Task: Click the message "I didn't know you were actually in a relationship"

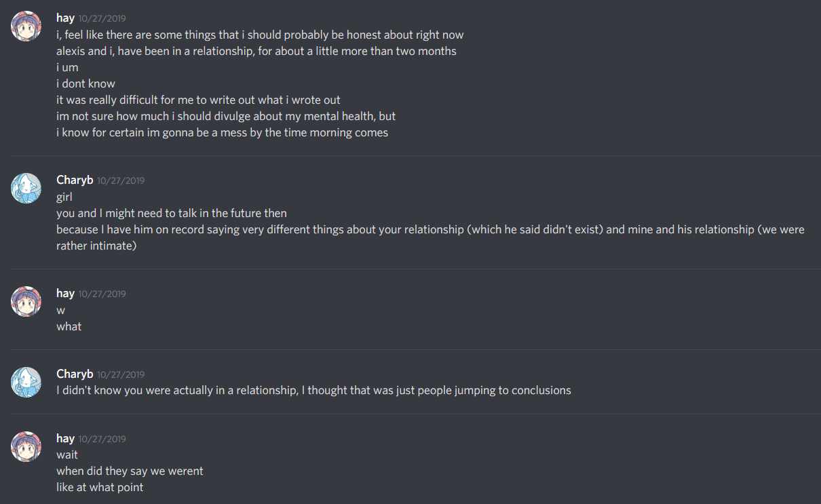Action: [313, 390]
